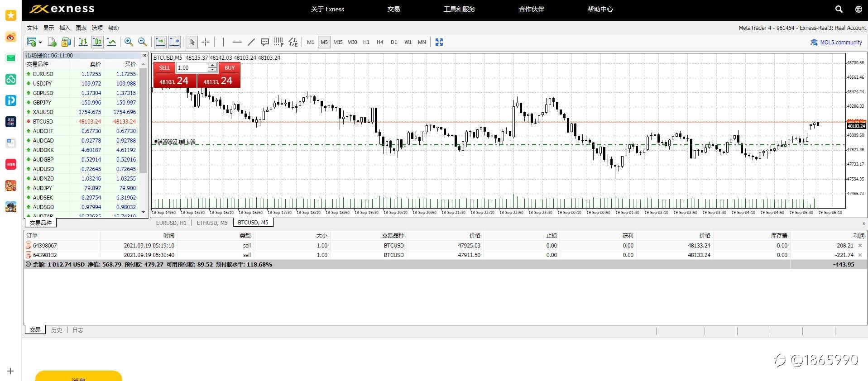The height and width of the screenshot is (381, 868).
Task: Toggle chart shift
Action: pos(174,42)
